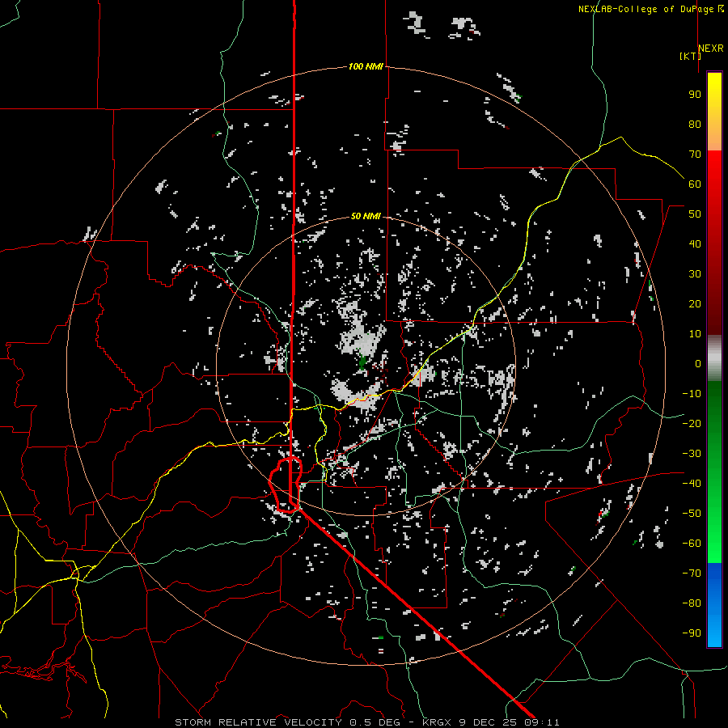Click the positive 30 scale value
Viewport: 728px width, 728px height.
click(695, 274)
